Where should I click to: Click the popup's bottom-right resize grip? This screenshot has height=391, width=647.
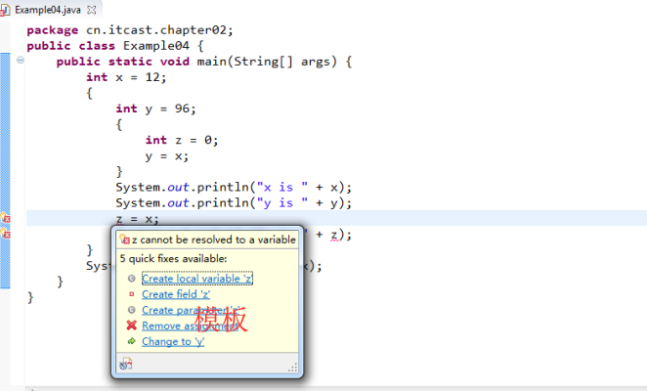293,367
